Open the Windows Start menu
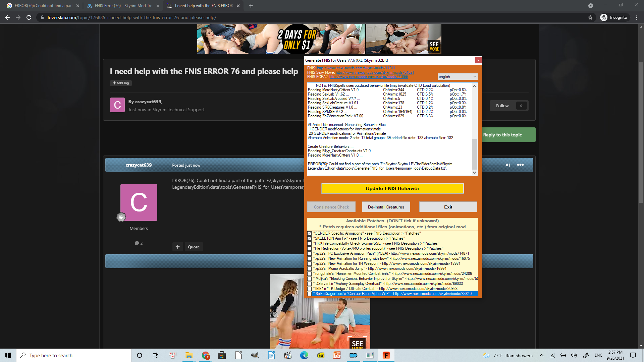This screenshot has height=362, width=644. (x=8, y=355)
